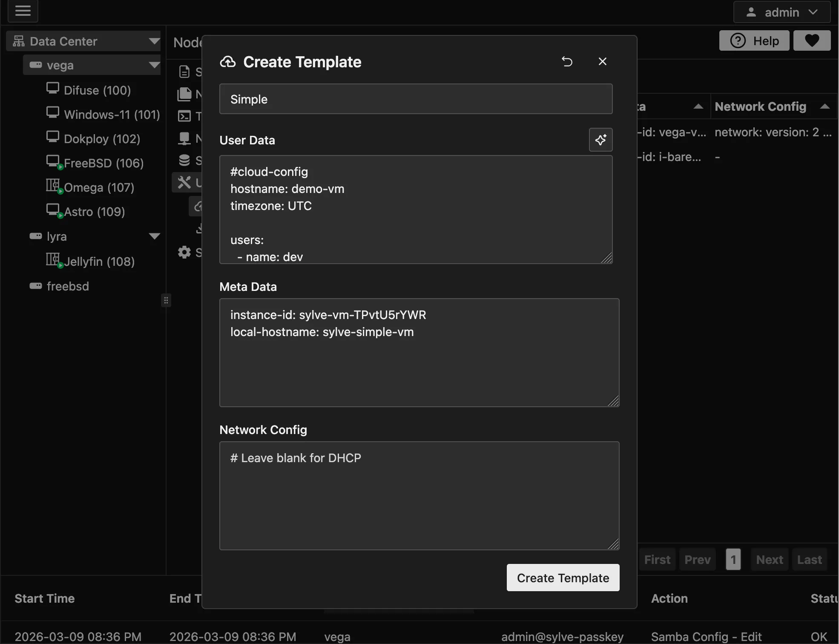Click the sparkle AI-generate icon beside User Data
The height and width of the screenshot is (644, 839).
tap(601, 140)
